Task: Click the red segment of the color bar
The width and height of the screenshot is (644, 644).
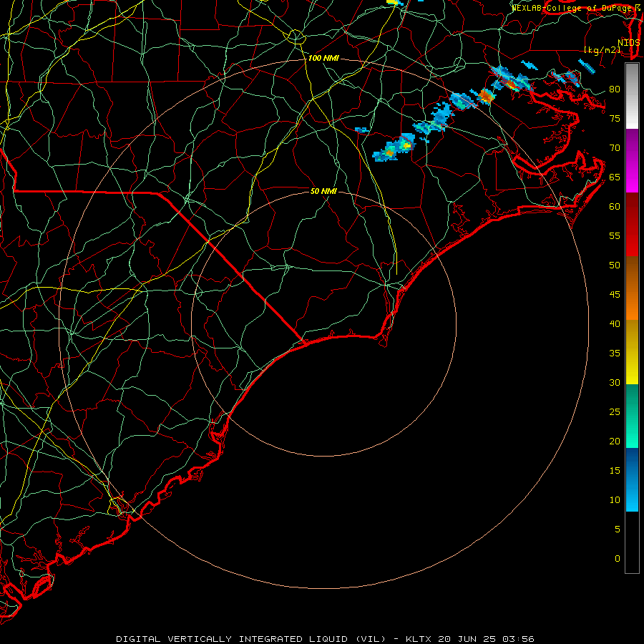Action: tap(632, 224)
